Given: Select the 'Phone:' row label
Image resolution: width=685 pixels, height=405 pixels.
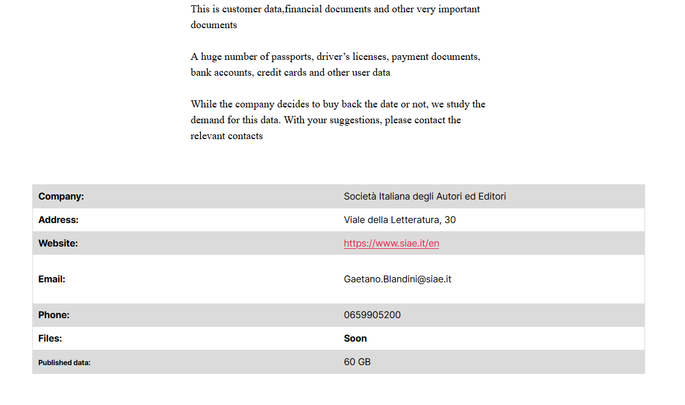Looking at the screenshot, I should coord(54,315).
